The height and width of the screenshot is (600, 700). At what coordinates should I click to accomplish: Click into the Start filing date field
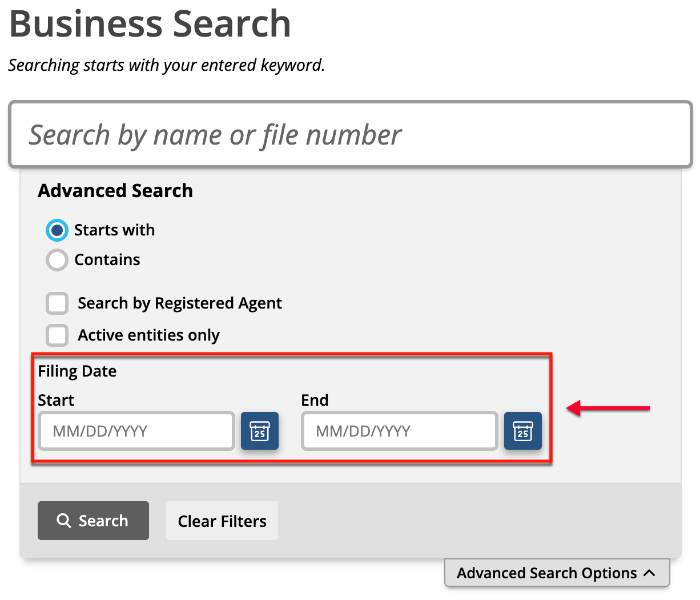coord(136,431)
